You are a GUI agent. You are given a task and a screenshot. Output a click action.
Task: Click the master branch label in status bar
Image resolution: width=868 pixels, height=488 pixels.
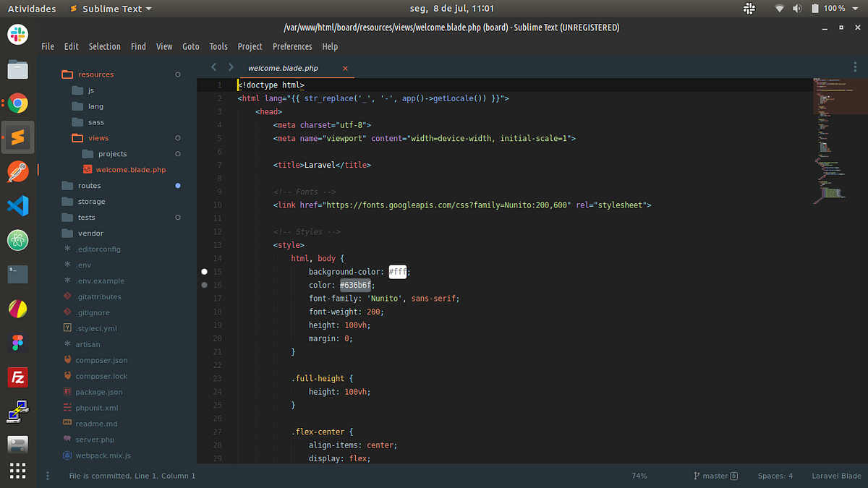tap(715, 476)
